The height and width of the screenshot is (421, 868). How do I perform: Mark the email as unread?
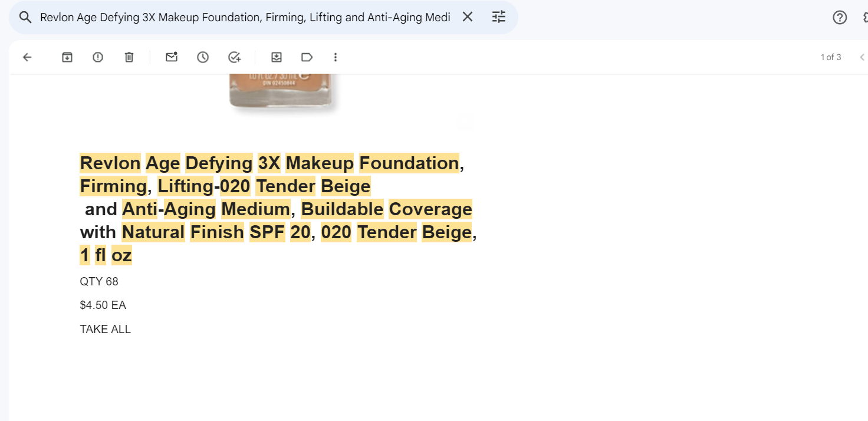click(x=172, y=57)
